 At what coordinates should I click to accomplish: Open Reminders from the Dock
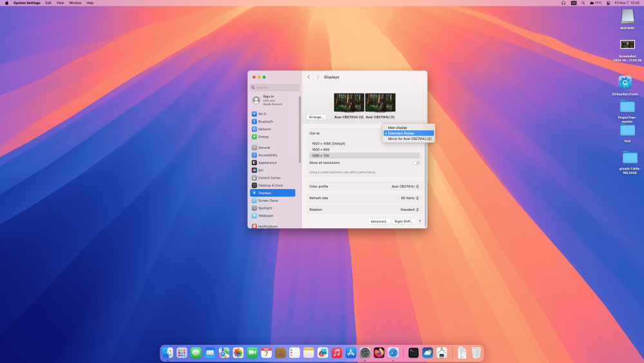[x=294, y=353]
